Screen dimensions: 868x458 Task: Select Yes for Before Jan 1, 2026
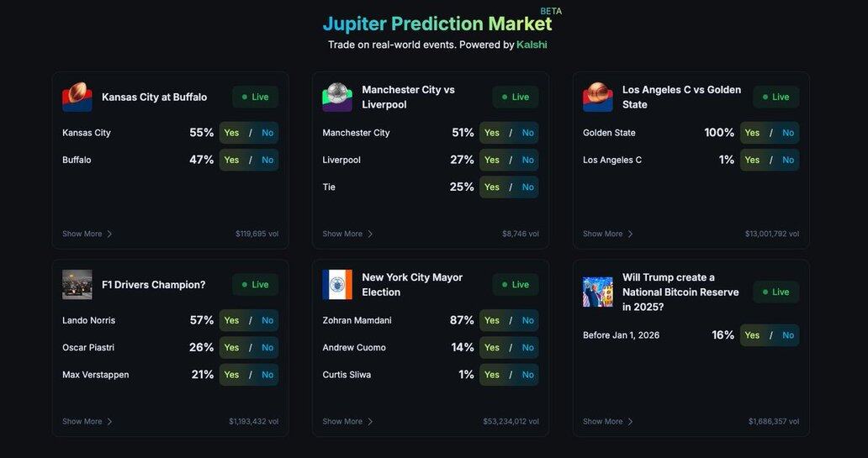[x=752, y=335]
